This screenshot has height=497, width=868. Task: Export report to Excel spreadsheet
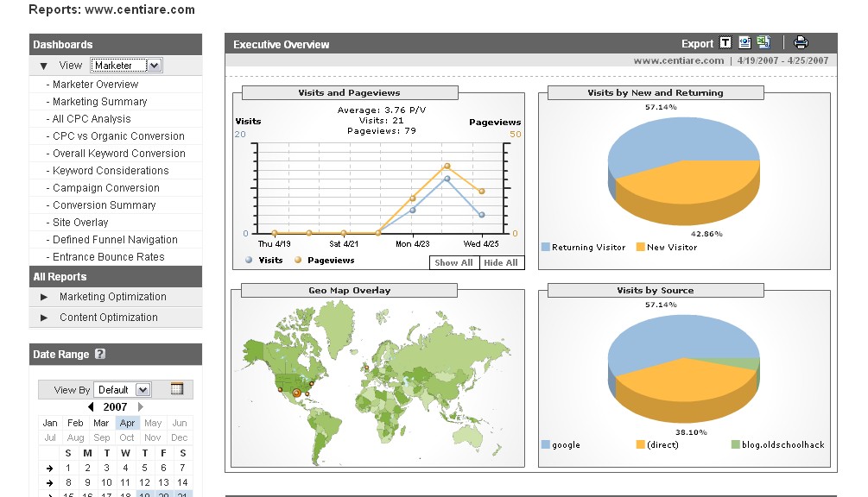763,43
